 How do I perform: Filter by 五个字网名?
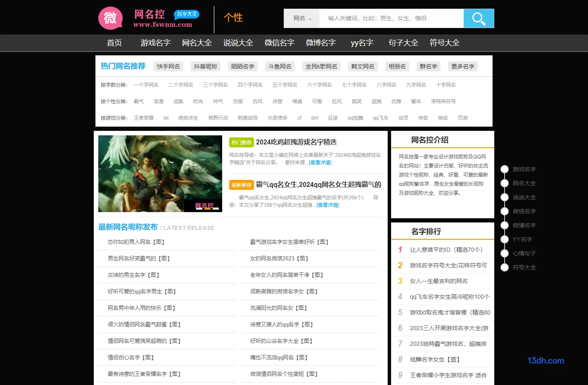285,85
